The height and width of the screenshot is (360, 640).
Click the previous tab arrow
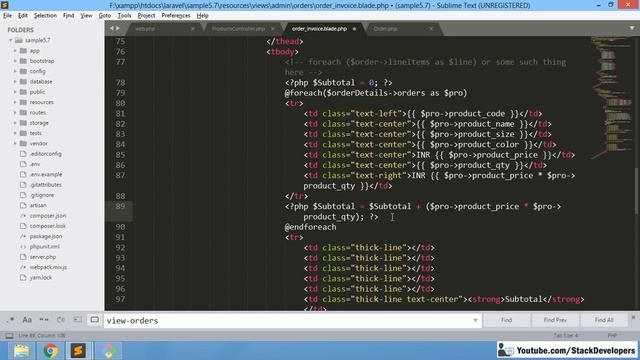[112, 28]
